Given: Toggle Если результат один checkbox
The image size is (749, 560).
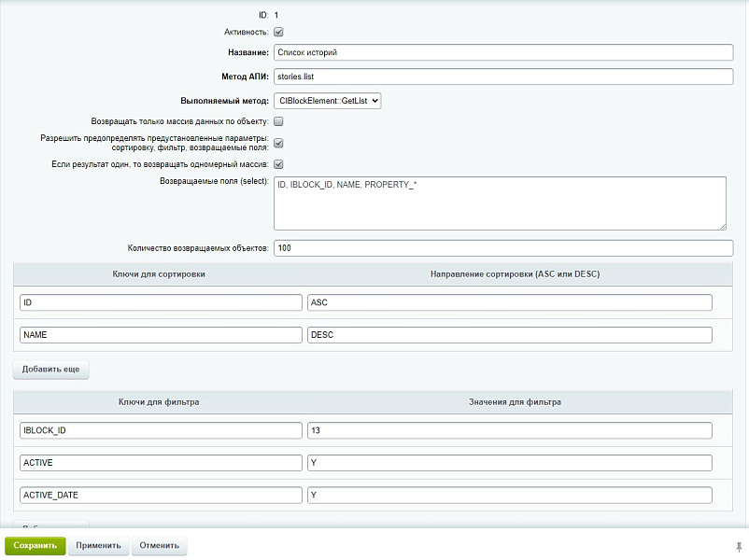Looking at the screenshot, I should (278, 164).
